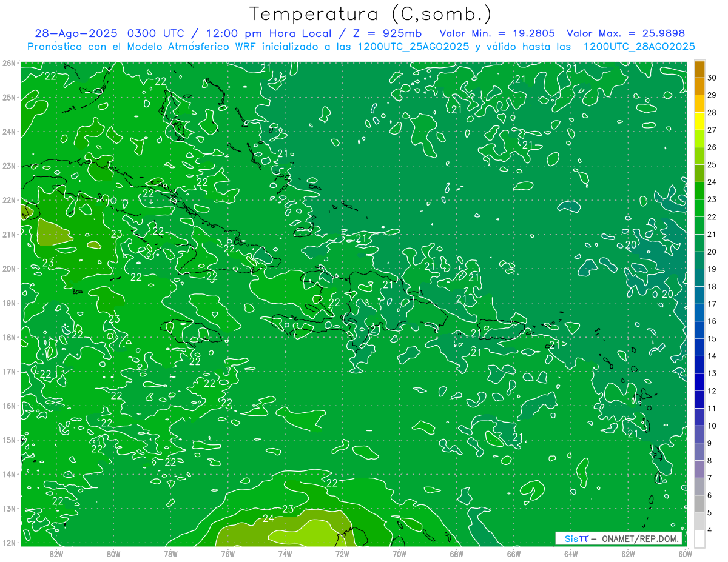
Task: Click the color legend label '28'
Action: coord(712,112)
